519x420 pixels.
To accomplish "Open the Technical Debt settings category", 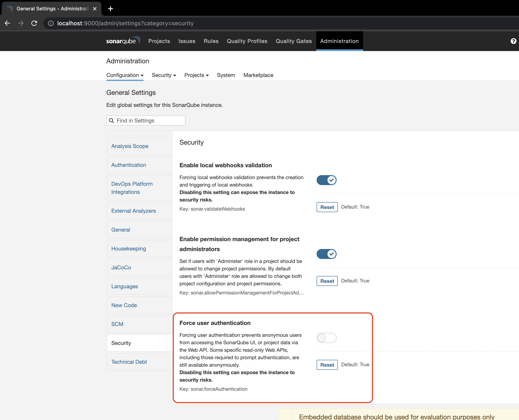I will pos(129,362).
